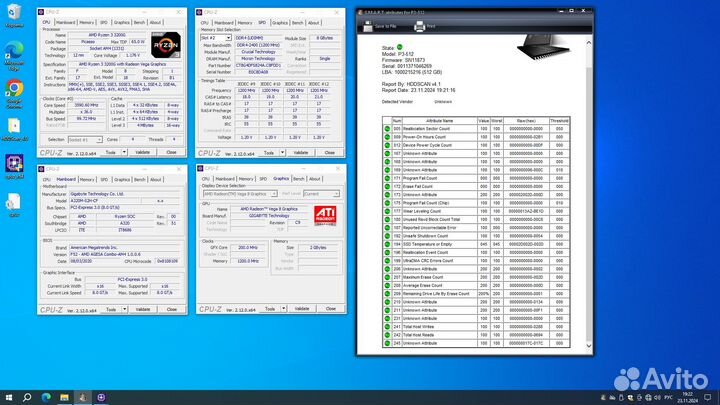Image resolution: width=720 pixels, height=405 pixels.
Task: Switch to SPD tab in CPU-Z Mainboard window
Action: (104, 180)
